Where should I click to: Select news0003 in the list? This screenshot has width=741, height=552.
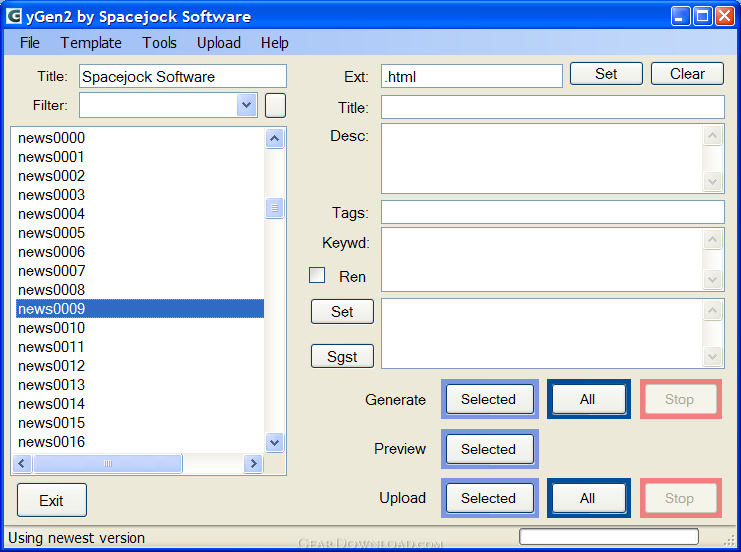140,195
